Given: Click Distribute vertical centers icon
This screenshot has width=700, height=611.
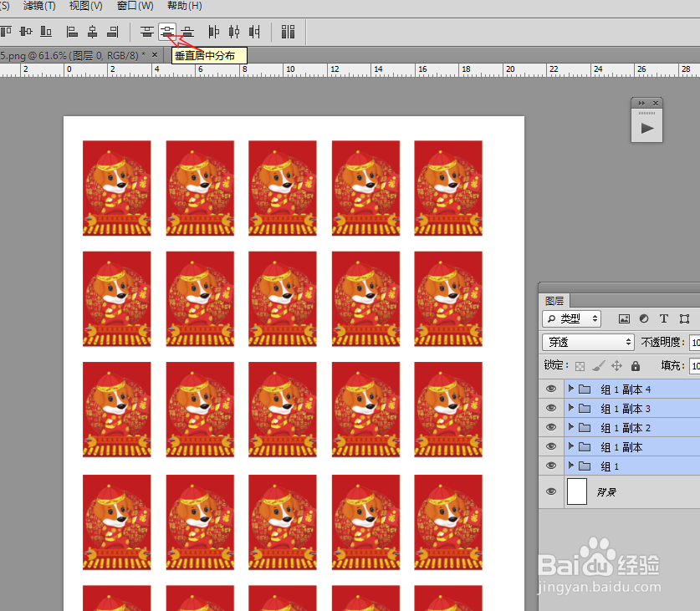Looking at the screenshot, I should coord(167,31).
